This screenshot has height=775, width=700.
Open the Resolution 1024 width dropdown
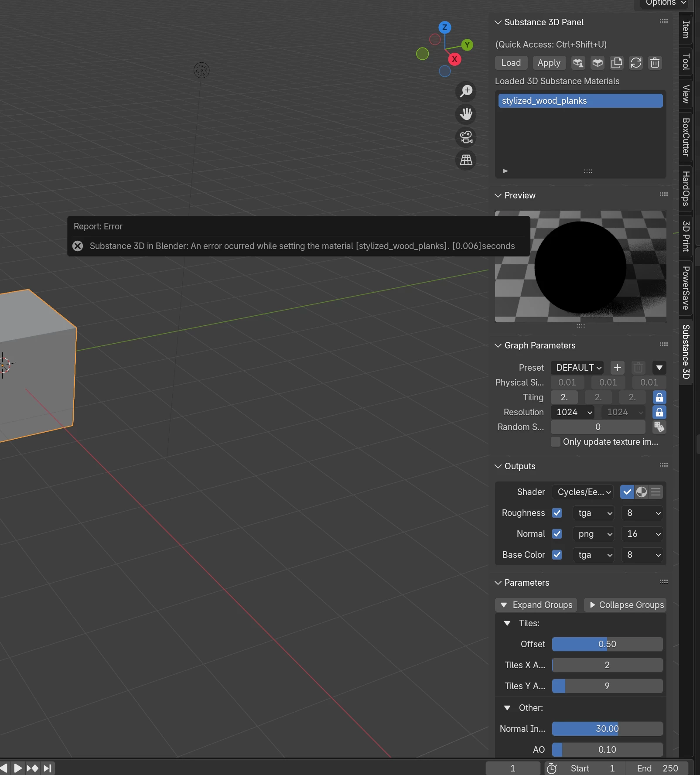[x=573, y=412]
